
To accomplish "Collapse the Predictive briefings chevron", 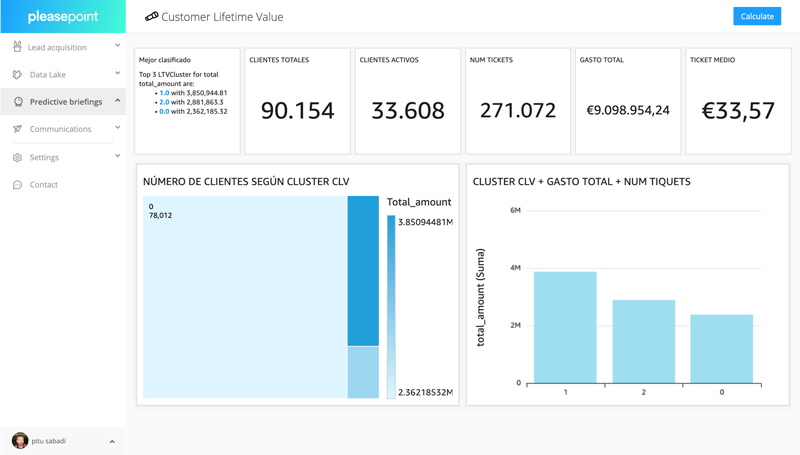I will click(117, 101).
